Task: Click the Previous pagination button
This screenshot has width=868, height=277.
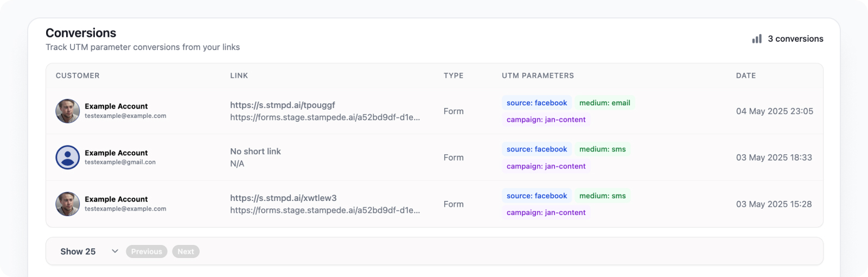Action: click(146, 251)
